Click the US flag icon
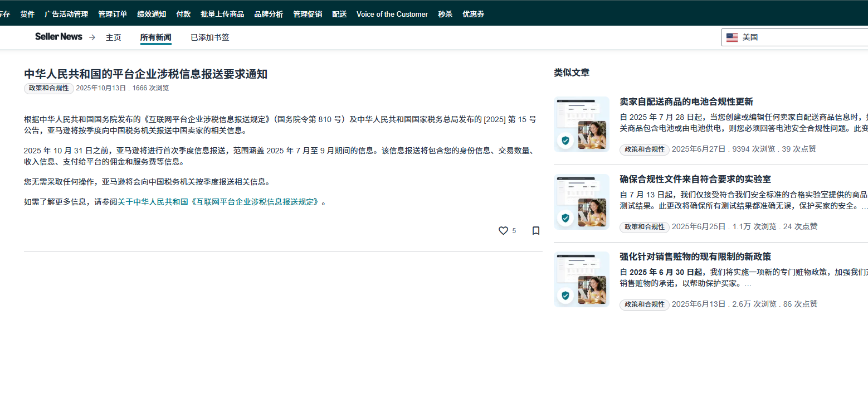The width and height of the screenshot is (868, 411). coord(732,37)
